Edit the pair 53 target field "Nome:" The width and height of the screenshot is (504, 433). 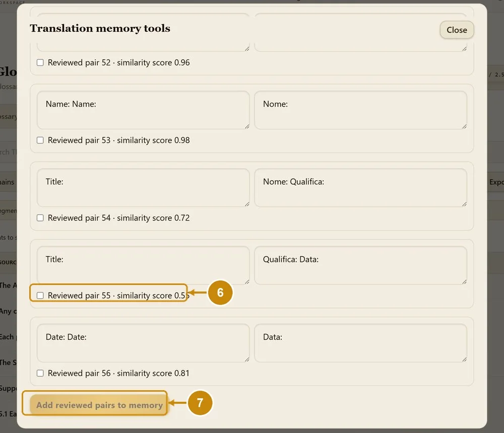(361, 110)
